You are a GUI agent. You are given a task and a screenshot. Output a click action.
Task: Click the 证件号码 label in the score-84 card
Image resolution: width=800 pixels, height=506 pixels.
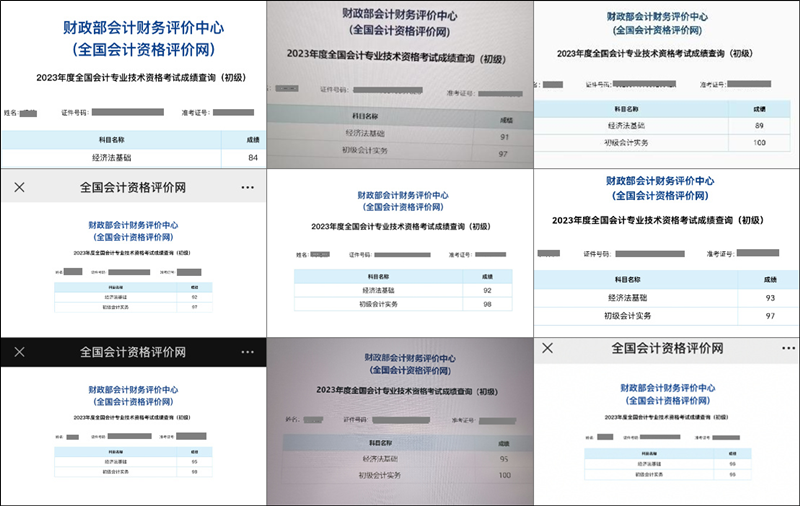pos(76,112)
